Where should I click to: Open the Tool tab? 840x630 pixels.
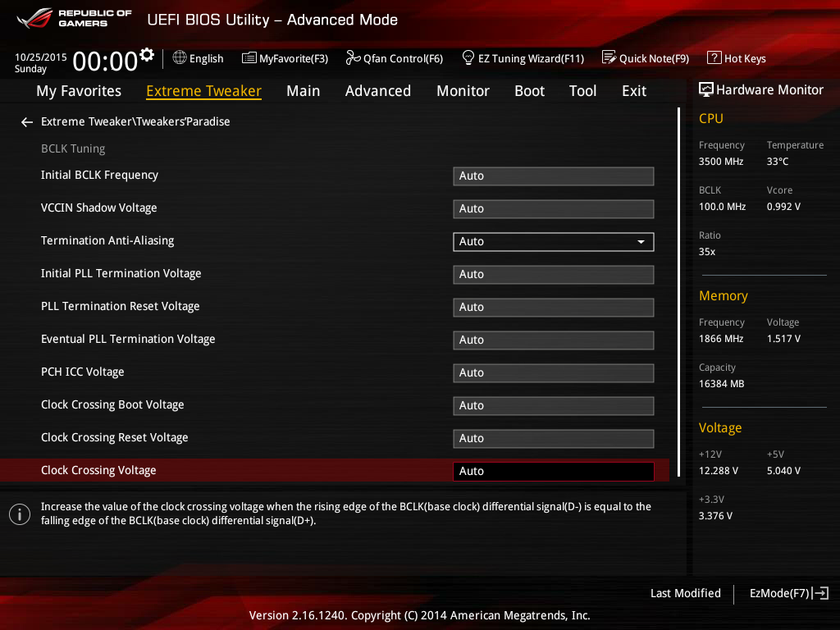583,91
